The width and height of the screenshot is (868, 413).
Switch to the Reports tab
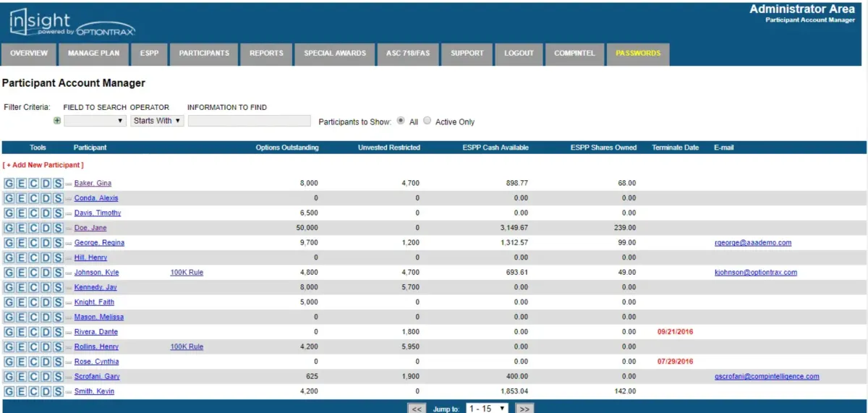(x=266, y=54)
